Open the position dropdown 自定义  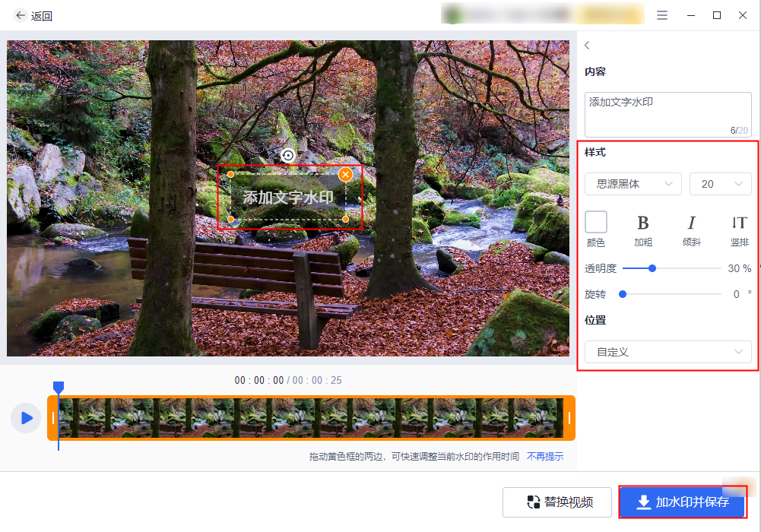coord(667,352)
